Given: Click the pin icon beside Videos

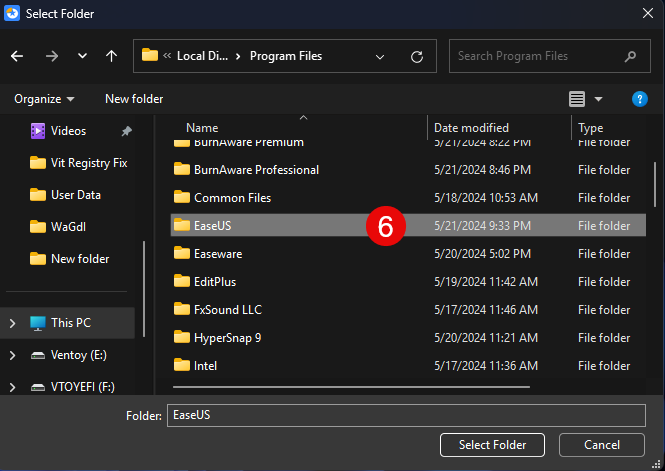Looking at the screenshot, I should (126, 131).
